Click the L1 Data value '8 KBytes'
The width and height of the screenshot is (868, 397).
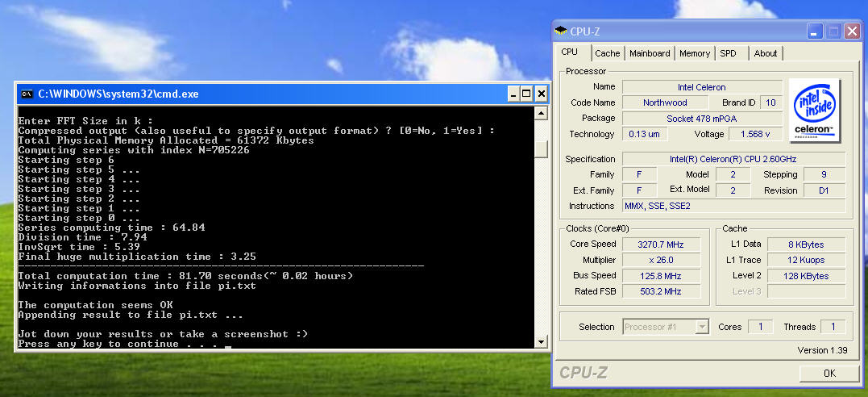tap(806, 244)
